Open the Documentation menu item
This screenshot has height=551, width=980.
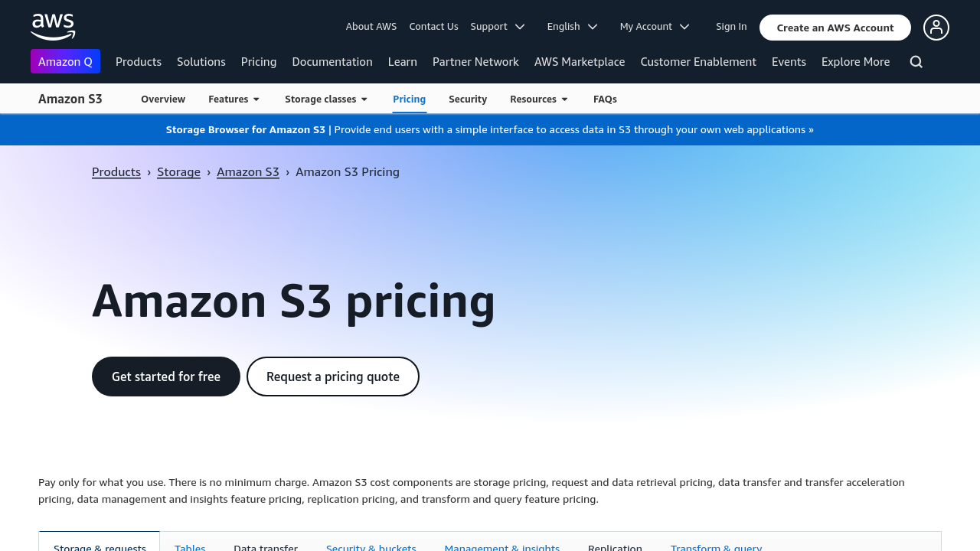[x=332, y=62]
